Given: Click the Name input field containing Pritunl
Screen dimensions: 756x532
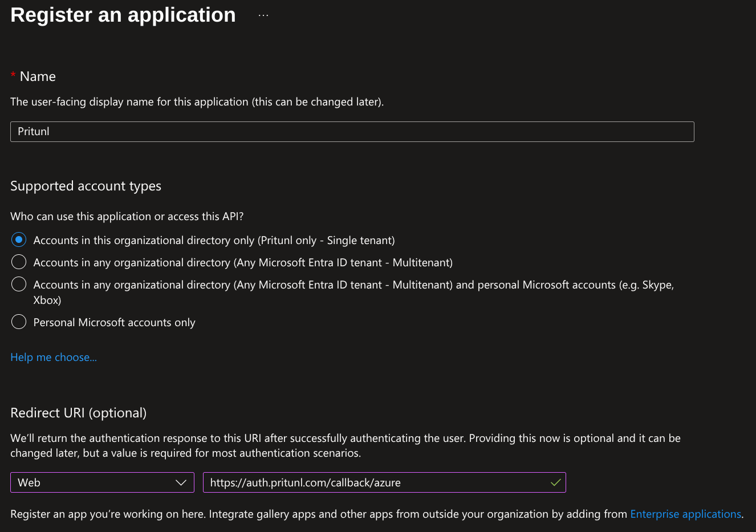Looking at the screenshot, I should (352, 132).
